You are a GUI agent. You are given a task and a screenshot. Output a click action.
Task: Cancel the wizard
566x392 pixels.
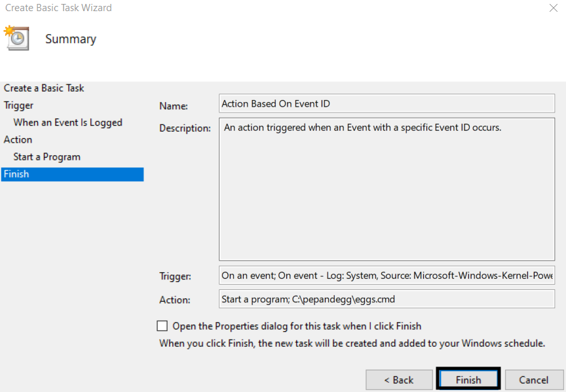pyautogui.click(x=534, y=380)
